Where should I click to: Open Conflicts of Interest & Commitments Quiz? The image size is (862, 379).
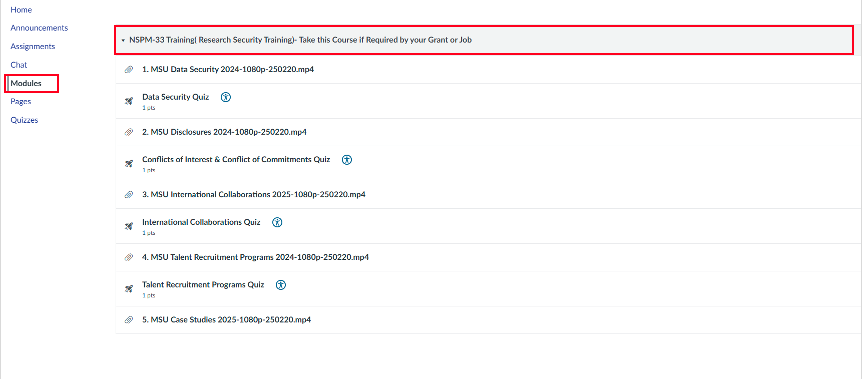pos(236,160)
